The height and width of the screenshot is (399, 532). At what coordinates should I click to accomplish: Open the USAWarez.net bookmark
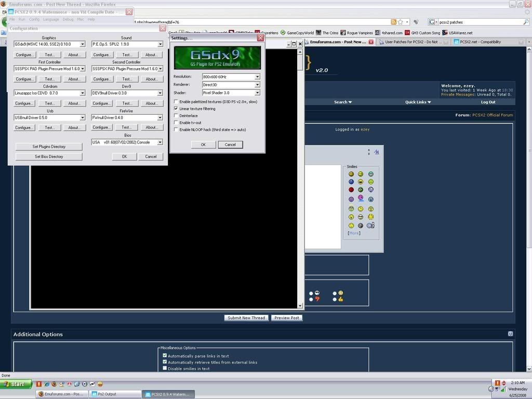click(x=457, y=33)
